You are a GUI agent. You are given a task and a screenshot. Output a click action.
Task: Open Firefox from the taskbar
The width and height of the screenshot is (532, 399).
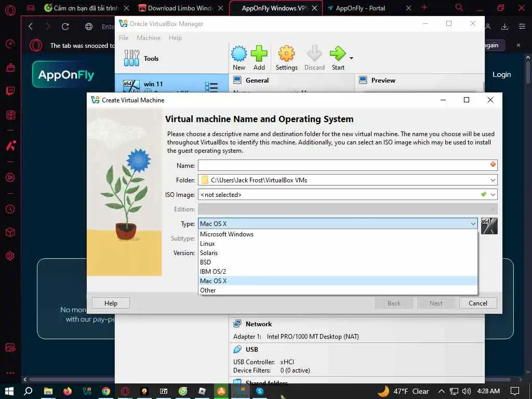point(68,391)
